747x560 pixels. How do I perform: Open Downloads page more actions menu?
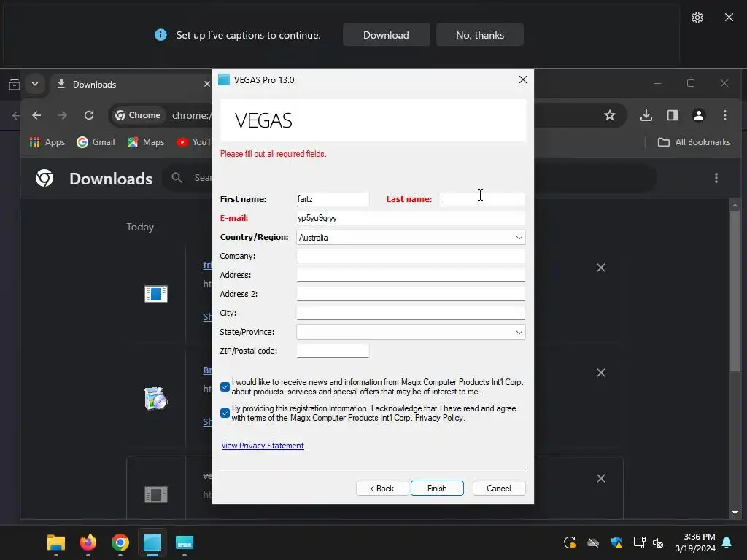[716, 178]
